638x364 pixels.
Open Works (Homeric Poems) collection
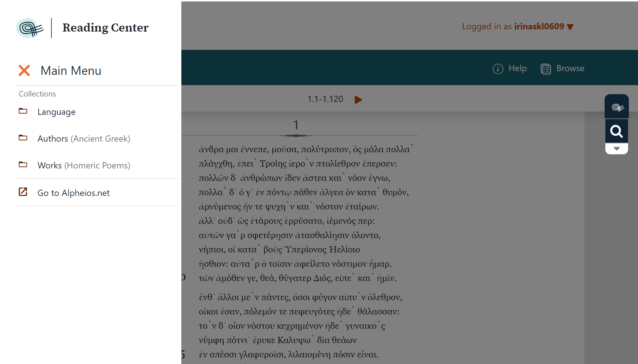pyautogui.click(x=84, y=165)
